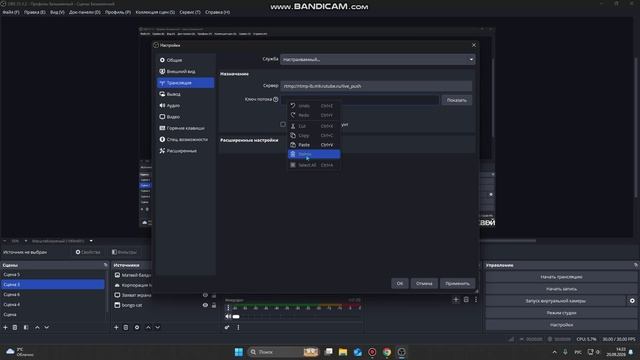Choose Select All from the context menu
Image resolution: width=640 pixels, height=360 pixels.
314,165
